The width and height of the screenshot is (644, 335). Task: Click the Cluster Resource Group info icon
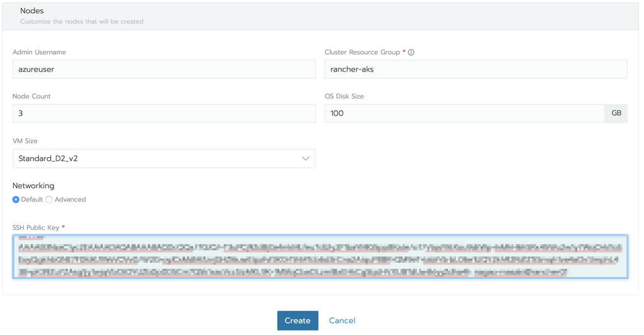411,52
